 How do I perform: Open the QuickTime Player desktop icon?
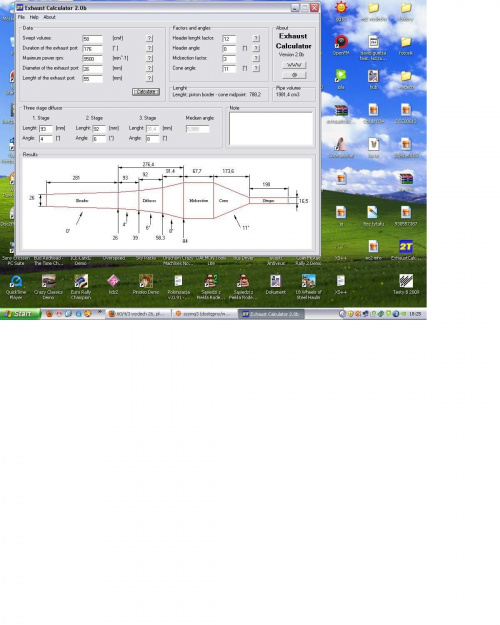[x=16, y=287]
